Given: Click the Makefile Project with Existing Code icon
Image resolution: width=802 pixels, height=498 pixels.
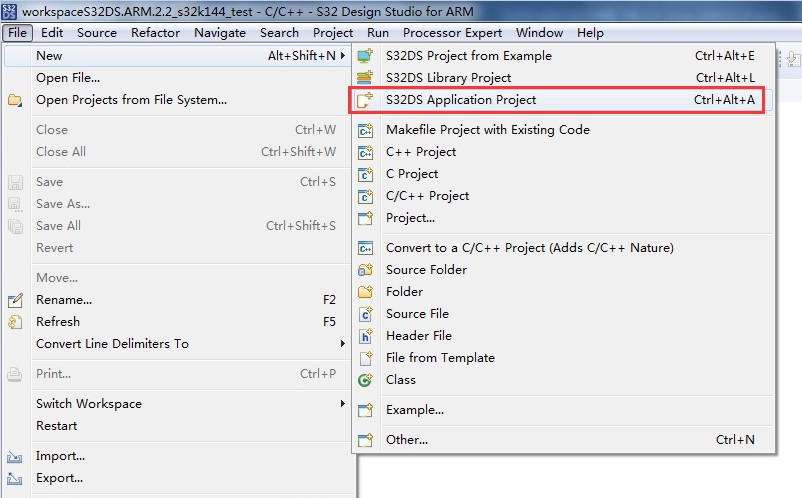Looking at the screenshot, I should (365, 130).
